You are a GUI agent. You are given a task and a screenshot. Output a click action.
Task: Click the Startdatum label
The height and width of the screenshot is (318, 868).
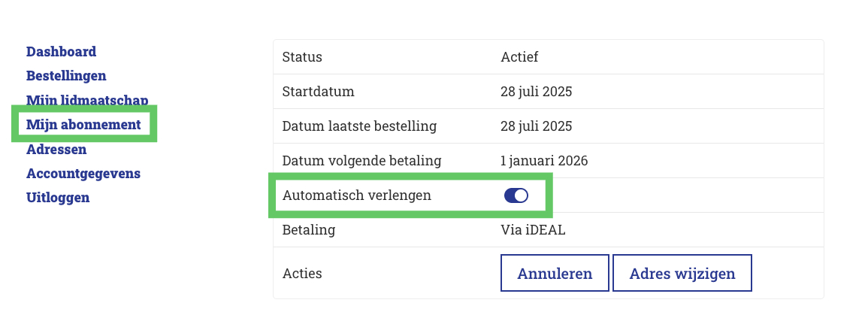click(318, 92)
